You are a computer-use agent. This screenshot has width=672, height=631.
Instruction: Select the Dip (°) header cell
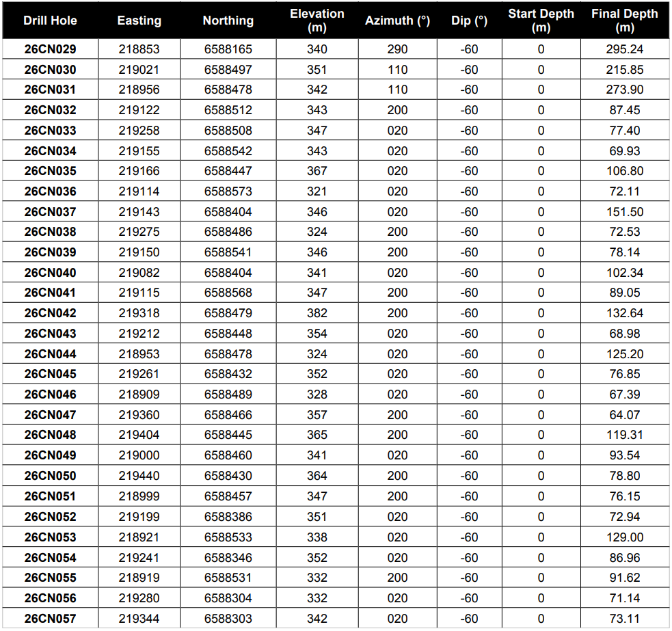tap(469, 21)
